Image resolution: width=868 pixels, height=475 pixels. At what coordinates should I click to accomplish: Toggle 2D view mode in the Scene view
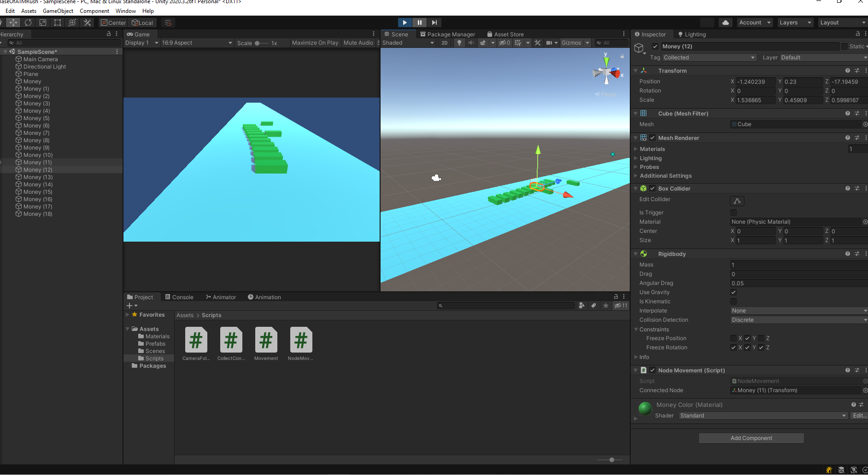(x=444, y=42)
